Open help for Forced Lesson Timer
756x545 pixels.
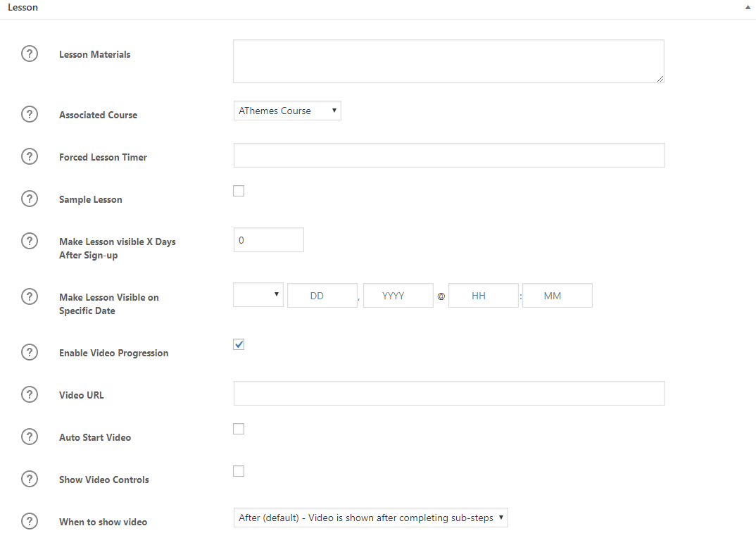(29, 156)
